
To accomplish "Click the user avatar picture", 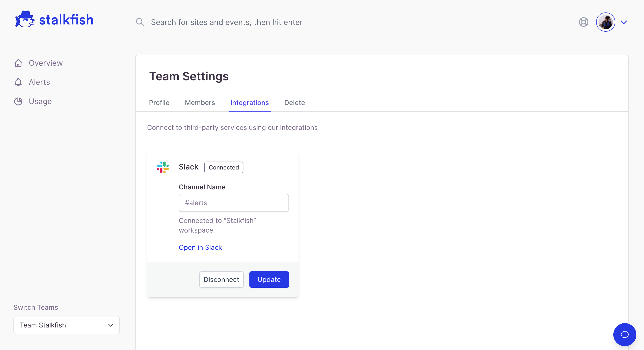I will point(605,22).
